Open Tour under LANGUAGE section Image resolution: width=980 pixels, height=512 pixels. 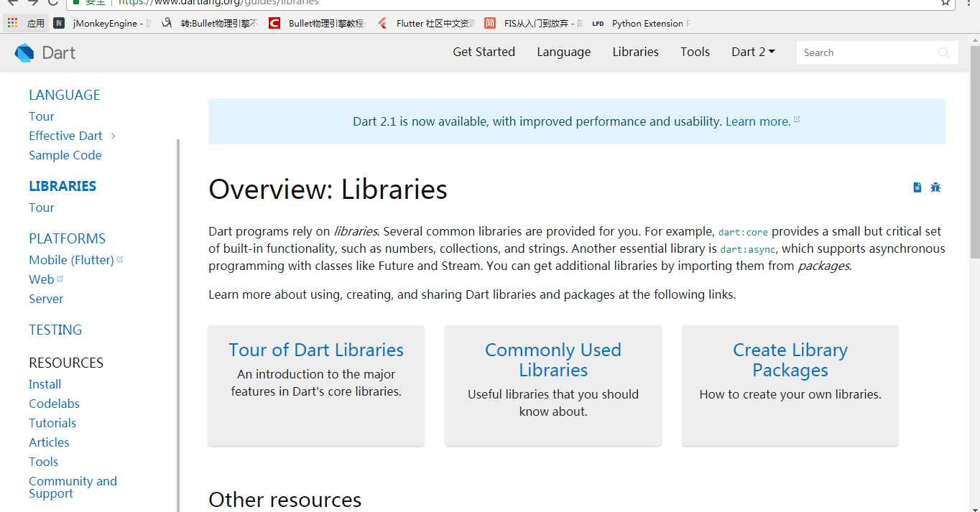41,116
